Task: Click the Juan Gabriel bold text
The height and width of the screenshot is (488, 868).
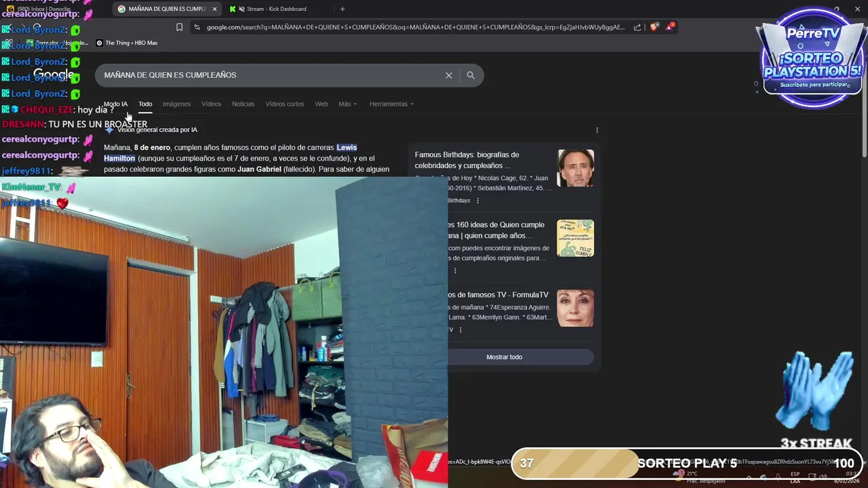Action: (x=259, y=169)
